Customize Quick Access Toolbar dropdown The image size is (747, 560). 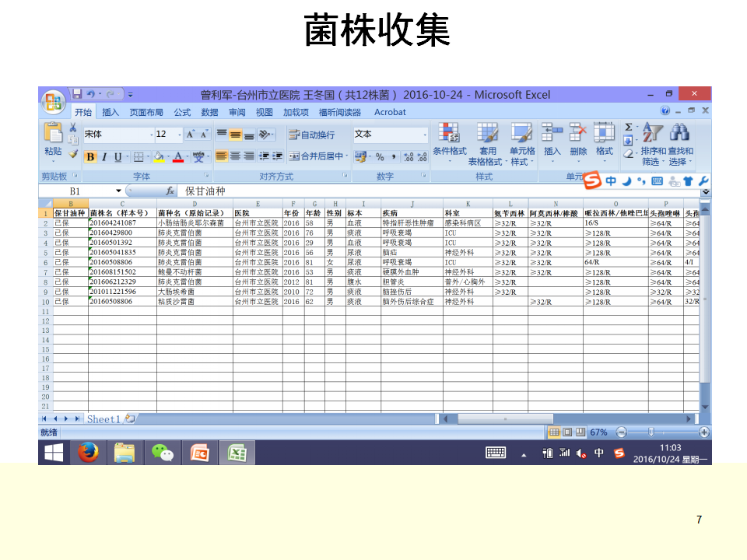(x=131, y=95)
